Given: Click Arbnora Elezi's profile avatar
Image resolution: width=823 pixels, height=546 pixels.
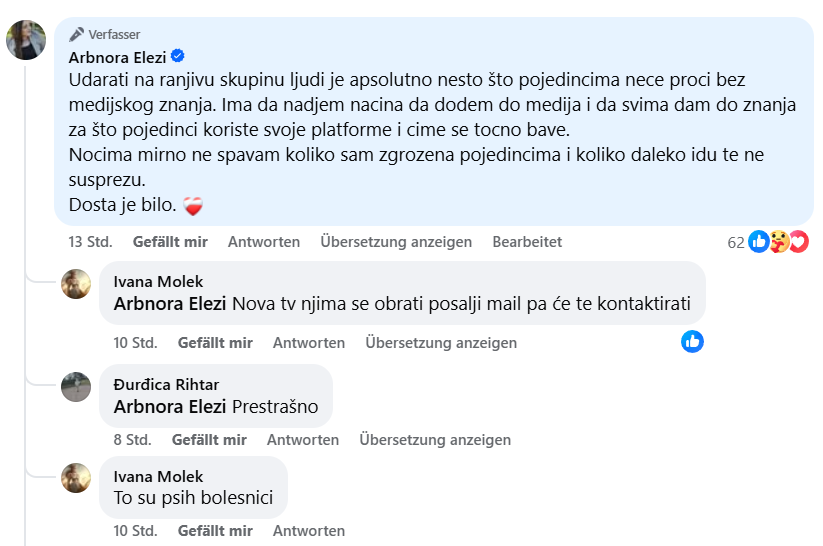Looking at the screenshot, I should coord(25,40).
